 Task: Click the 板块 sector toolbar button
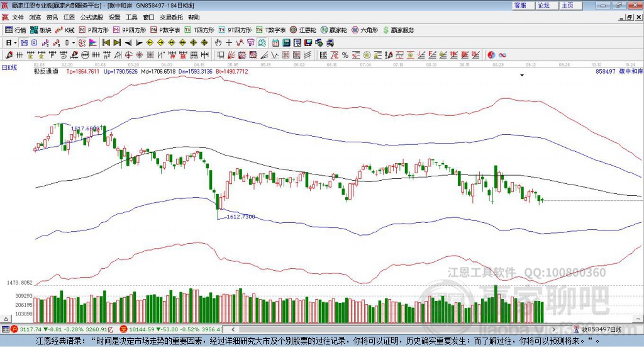[41, 30]
